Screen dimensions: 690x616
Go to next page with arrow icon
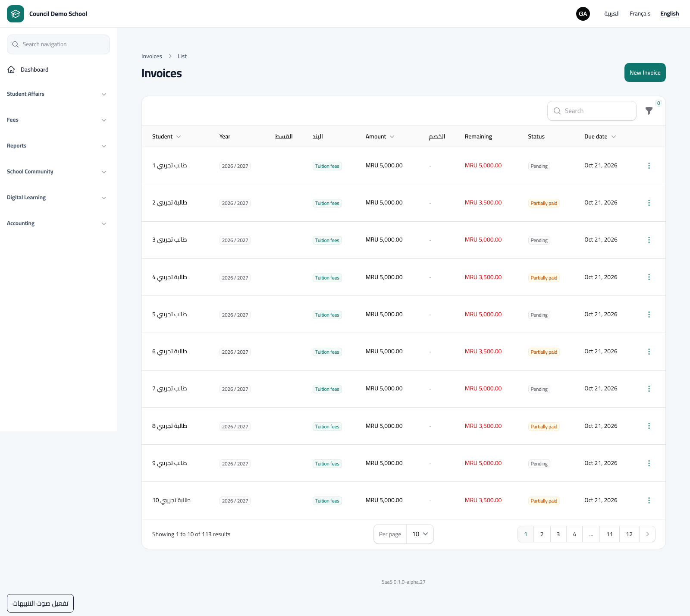[x=647, y=534]
